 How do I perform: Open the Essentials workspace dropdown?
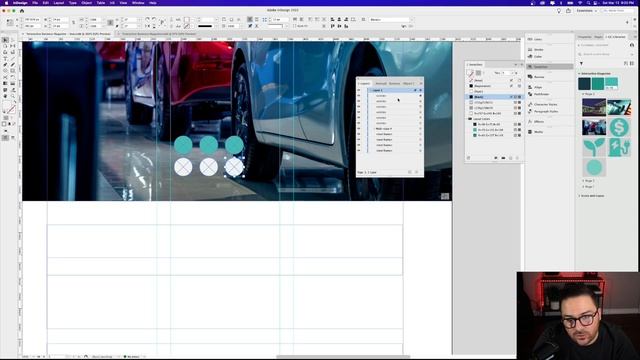tap(587, 11)
